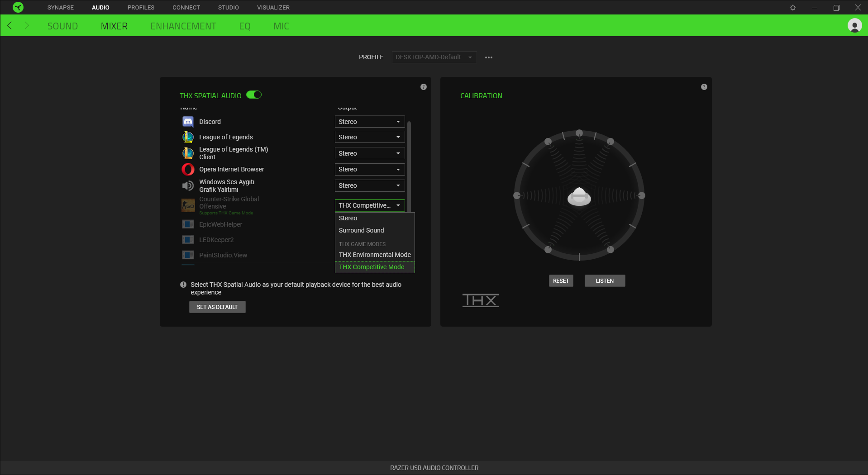Click the RAZER USB AUDIO CONTROLLER label
868x475 pixels.
click(434, 468)
